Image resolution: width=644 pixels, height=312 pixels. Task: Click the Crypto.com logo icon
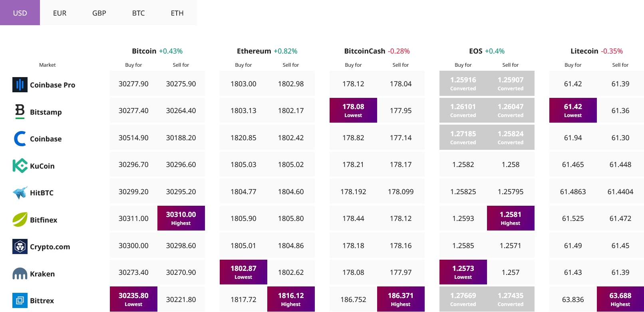click(x=20, y=246)
